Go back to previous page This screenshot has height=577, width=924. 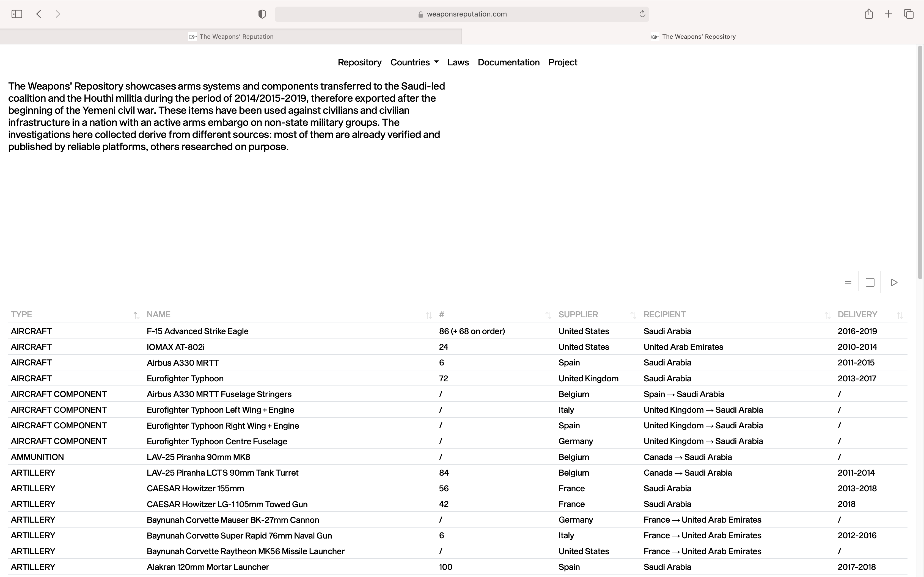click(x=38, y=14)
